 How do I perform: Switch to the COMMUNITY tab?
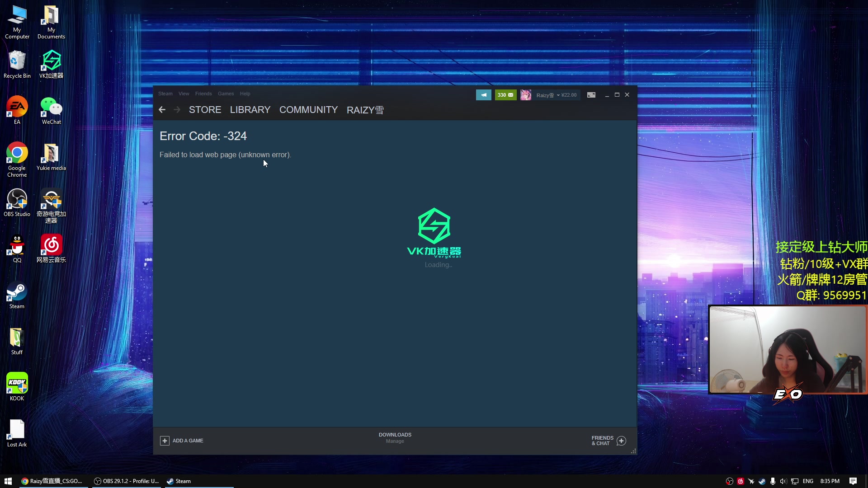[308, 110]
